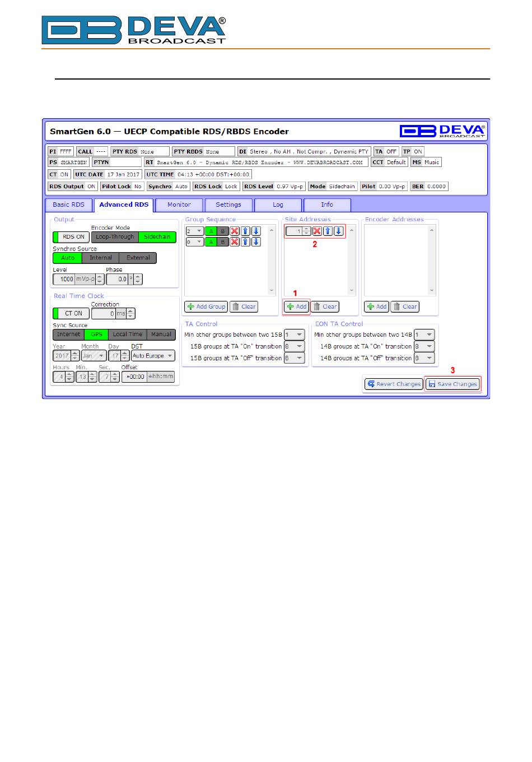Click the Correction ms field

coord(104,314)
